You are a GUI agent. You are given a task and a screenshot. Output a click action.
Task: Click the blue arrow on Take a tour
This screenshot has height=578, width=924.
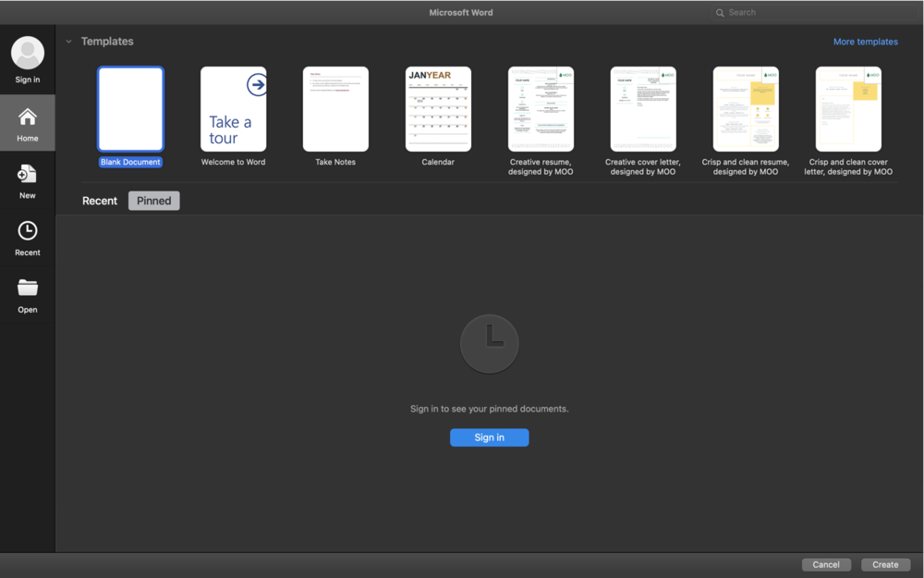pyautogui.click(x=257, y=83)
